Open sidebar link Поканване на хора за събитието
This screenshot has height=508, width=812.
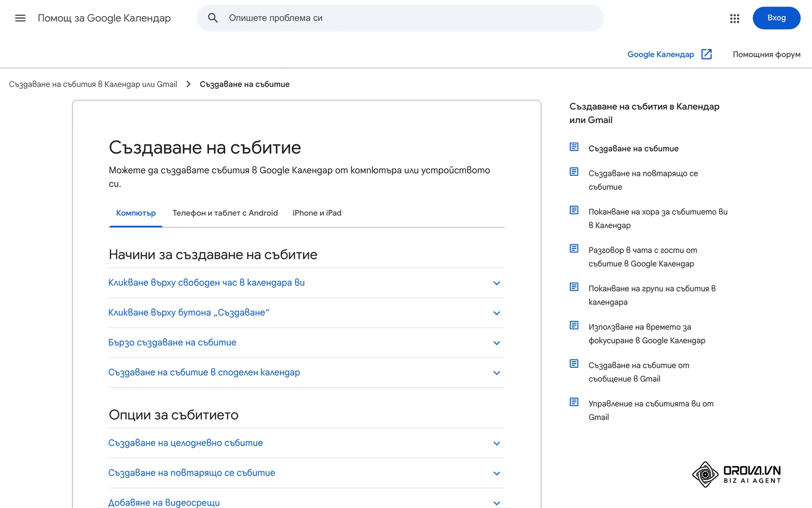tap(658, 218)
